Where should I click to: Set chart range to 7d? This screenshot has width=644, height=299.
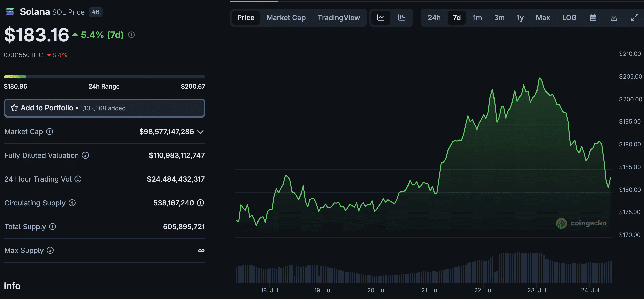(457, 18)
